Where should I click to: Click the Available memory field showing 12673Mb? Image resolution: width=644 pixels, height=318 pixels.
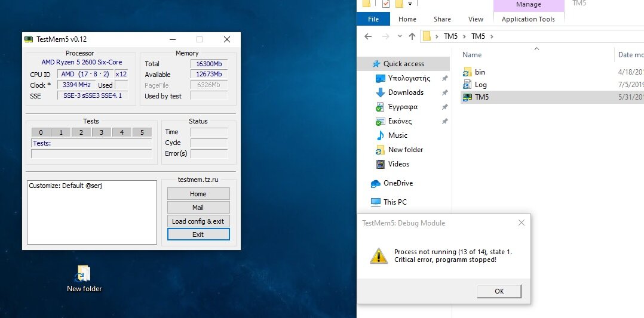tap(209, 74)
